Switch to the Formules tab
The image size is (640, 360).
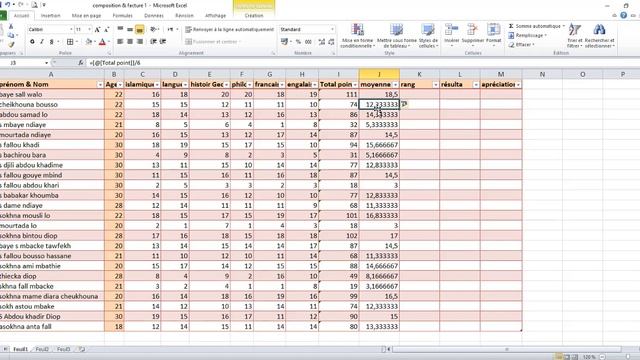(x=122, y=16)
